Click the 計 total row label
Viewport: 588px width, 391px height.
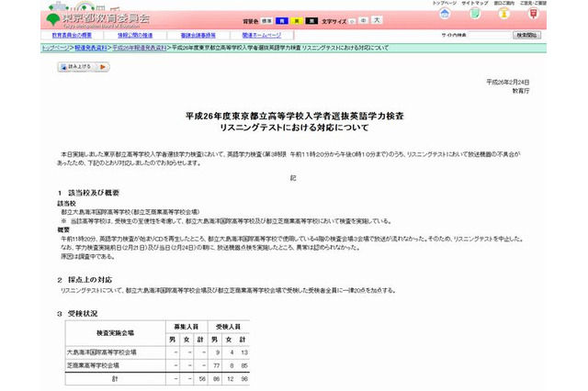coord(115,379)
